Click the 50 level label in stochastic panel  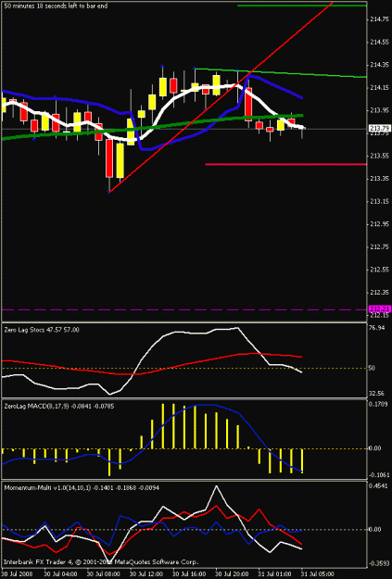coord(372,368)
